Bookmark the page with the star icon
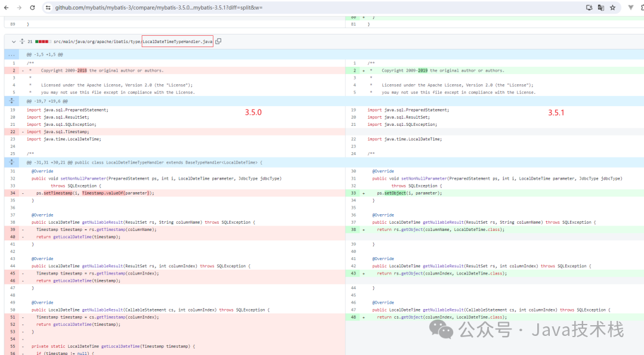Viewport: 644px width, 355px height. (612, 8)
